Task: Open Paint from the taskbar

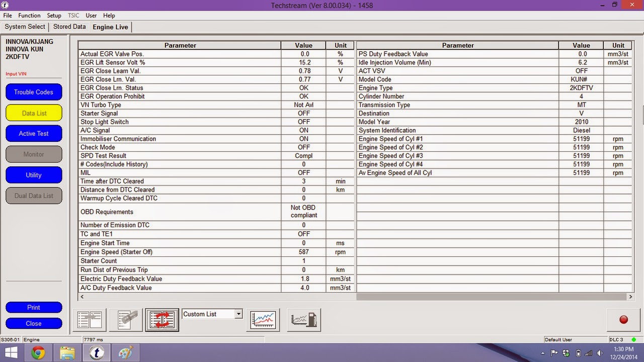Action: [x=125, y=353]
